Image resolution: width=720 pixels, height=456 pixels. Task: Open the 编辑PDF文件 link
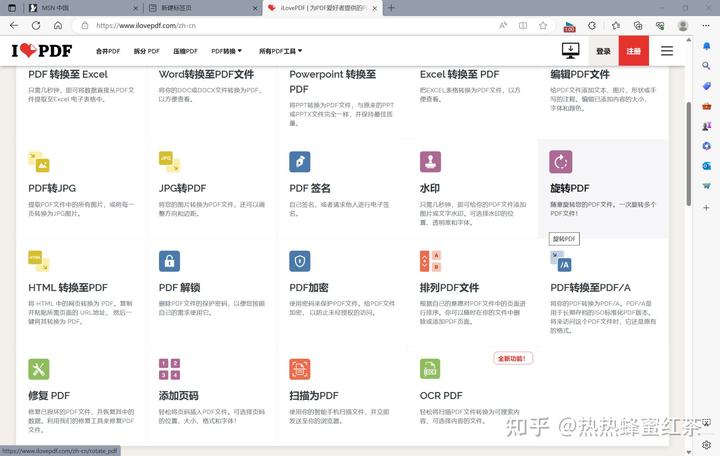click(x=580, y=74)
